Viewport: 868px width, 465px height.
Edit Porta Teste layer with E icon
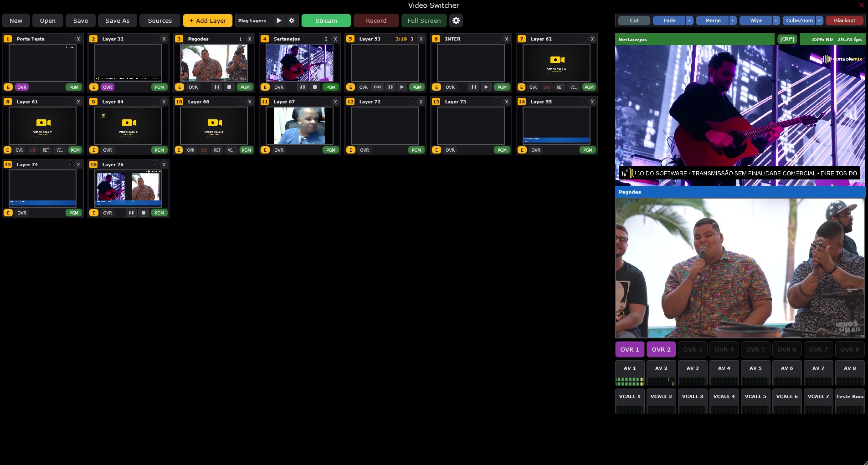pyautogui.click(x=8, y=87)
